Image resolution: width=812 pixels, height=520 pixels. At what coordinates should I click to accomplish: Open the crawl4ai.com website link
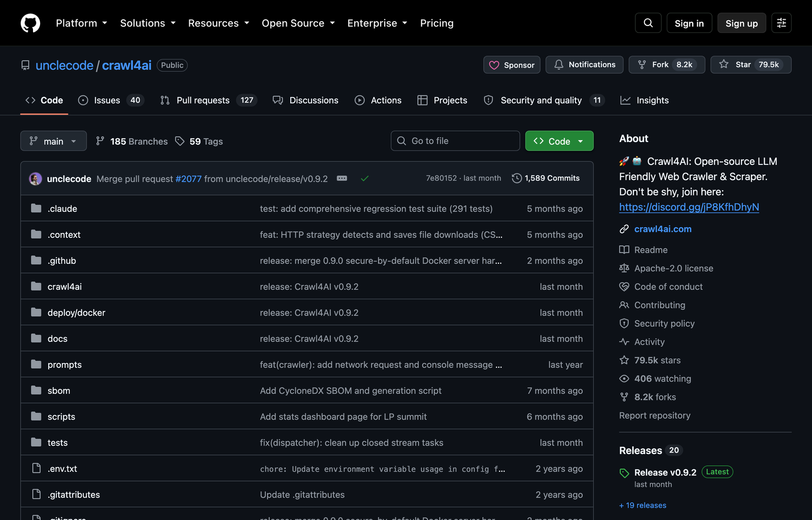(663, 229)
